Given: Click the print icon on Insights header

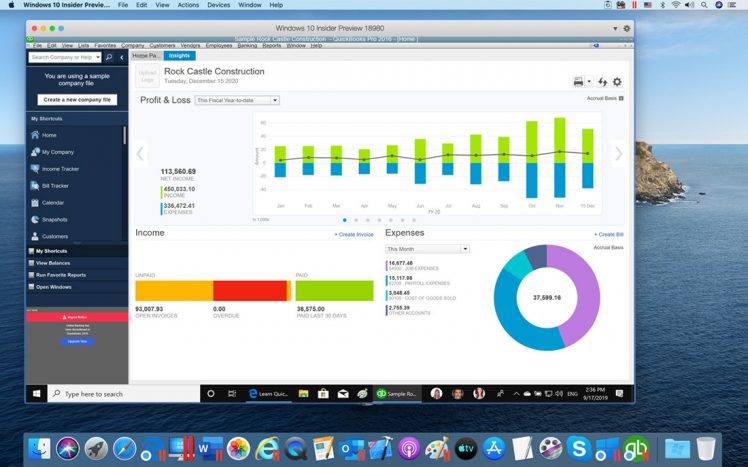Looking at the screenshot, I should tap(578, 82).
